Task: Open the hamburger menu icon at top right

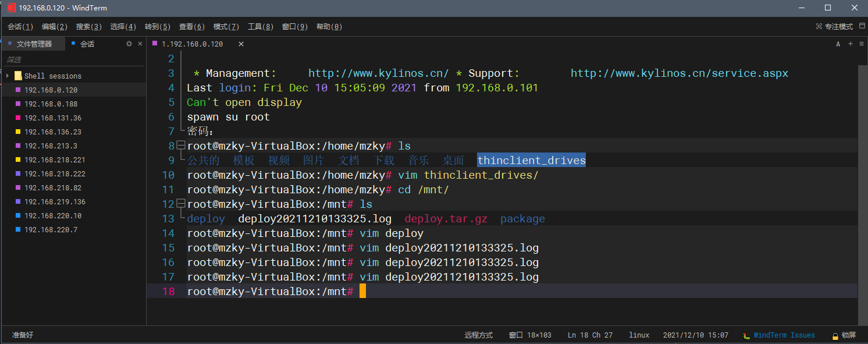Action: click(862, 44)
